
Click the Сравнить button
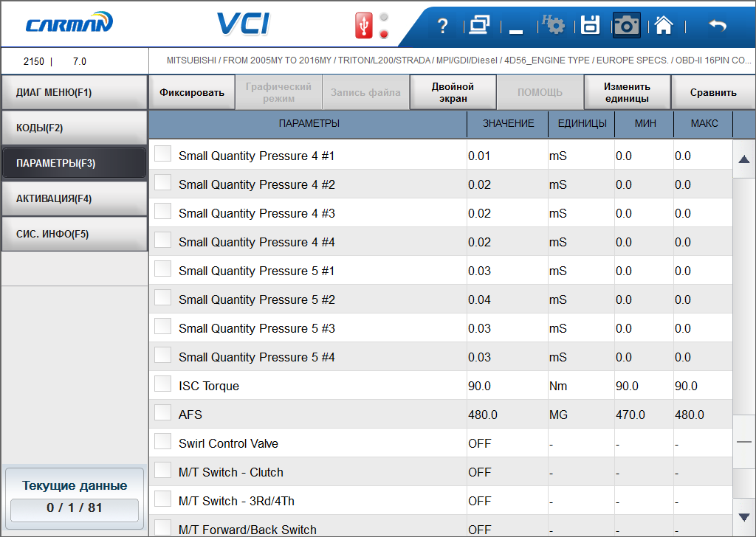713,92
